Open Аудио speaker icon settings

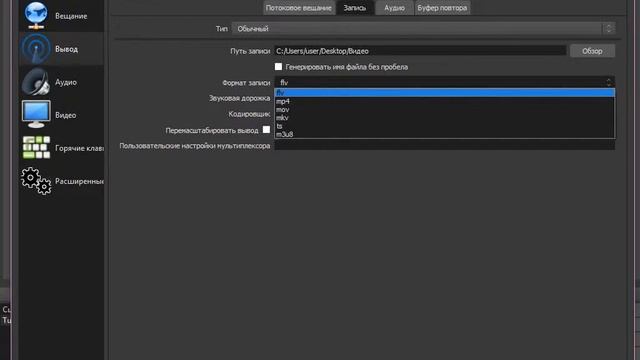[36, 82]
